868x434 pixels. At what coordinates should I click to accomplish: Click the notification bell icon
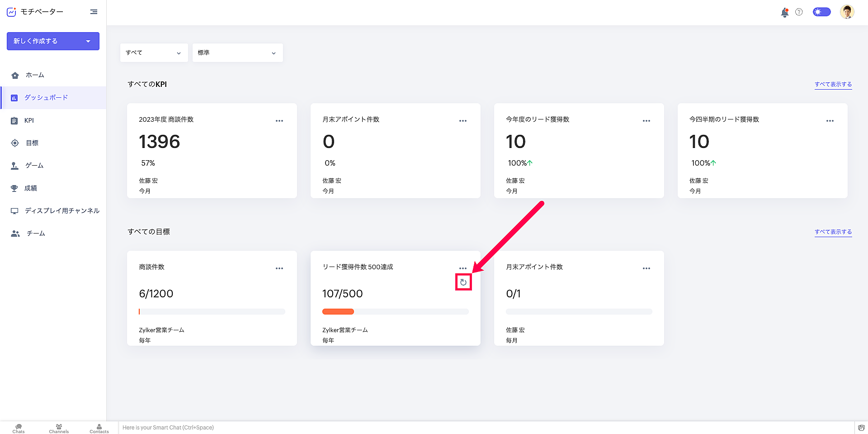coord(784,13)
